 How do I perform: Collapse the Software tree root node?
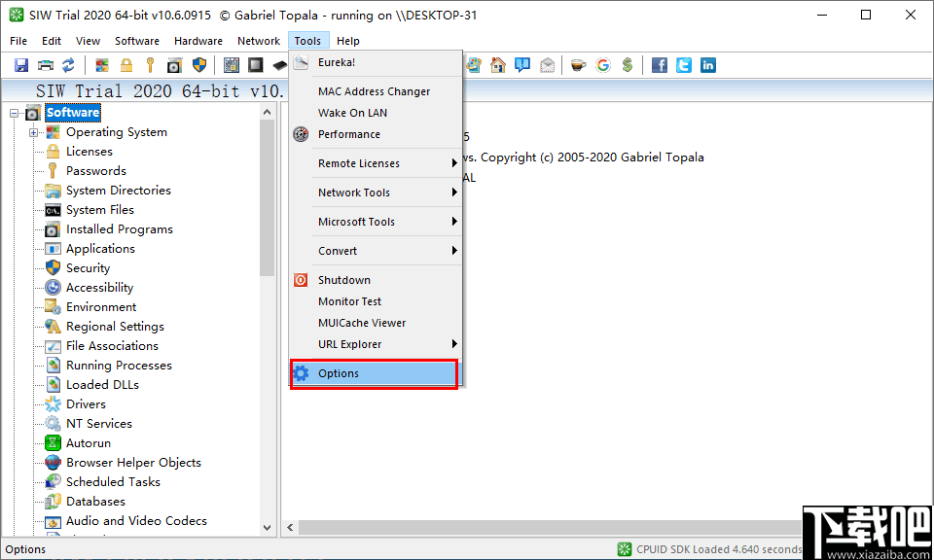pos(14,113)
